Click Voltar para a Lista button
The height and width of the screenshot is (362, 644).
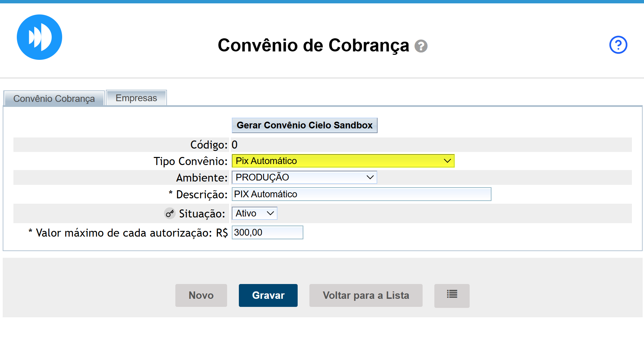pyautogui.click(x=366, y=295)
